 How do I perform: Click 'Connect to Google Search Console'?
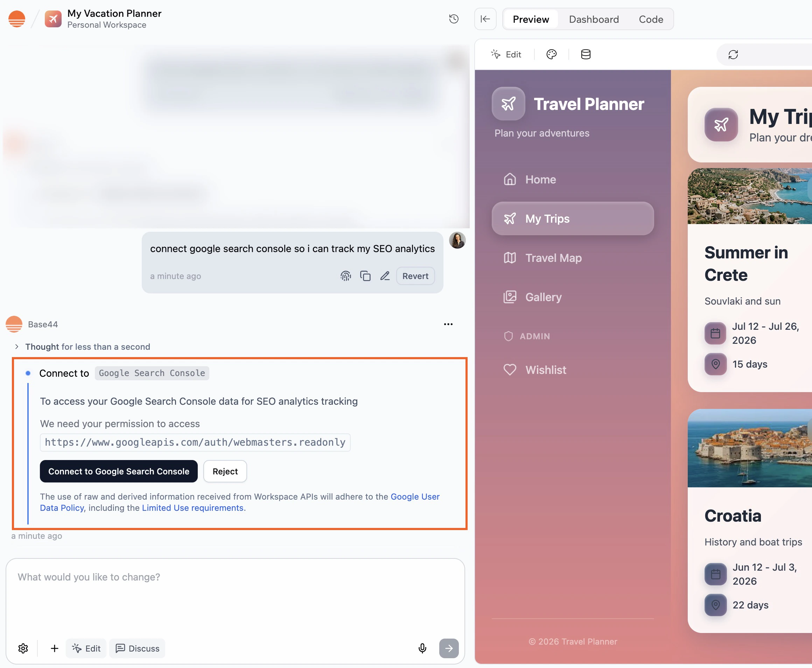tap(118, 471)
